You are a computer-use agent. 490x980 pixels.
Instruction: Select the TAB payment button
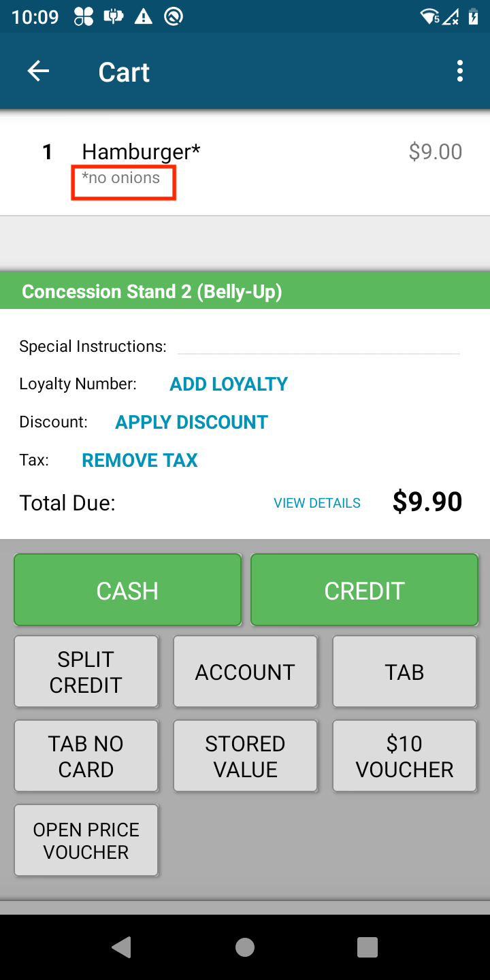[404, 672]
